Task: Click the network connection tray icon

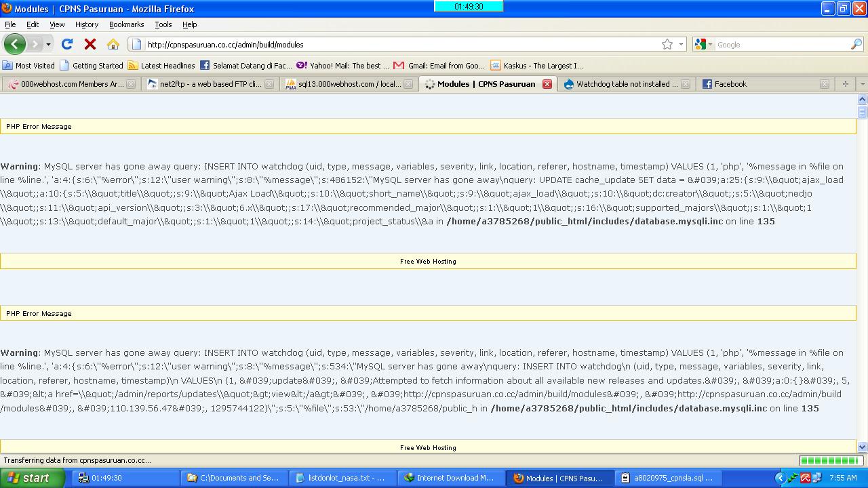Action: click(816, 478)
